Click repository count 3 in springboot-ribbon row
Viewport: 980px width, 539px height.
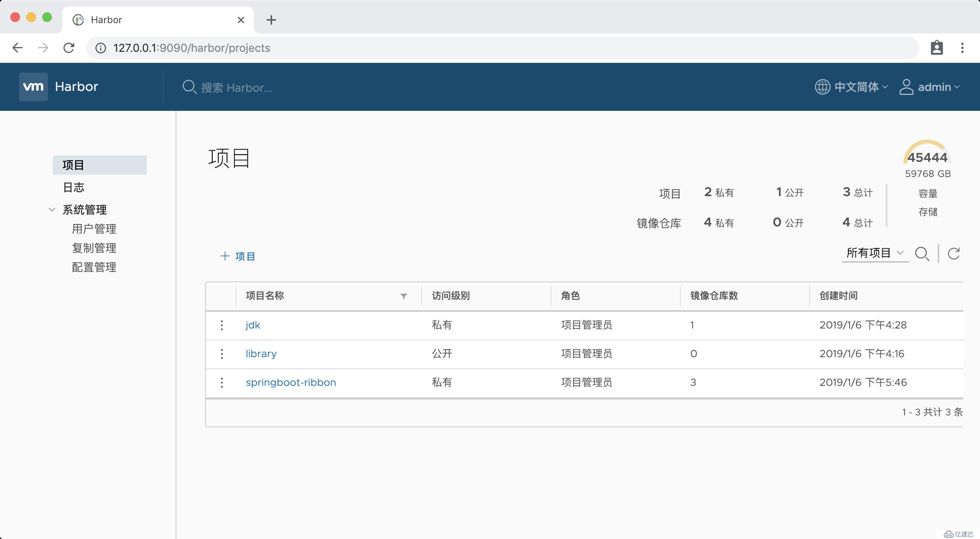pos(694,383)
